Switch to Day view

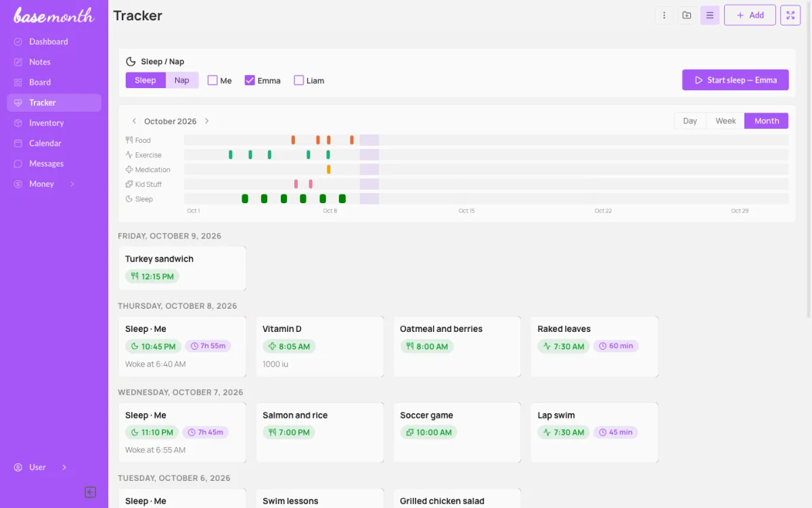click(x=690, y=121)
